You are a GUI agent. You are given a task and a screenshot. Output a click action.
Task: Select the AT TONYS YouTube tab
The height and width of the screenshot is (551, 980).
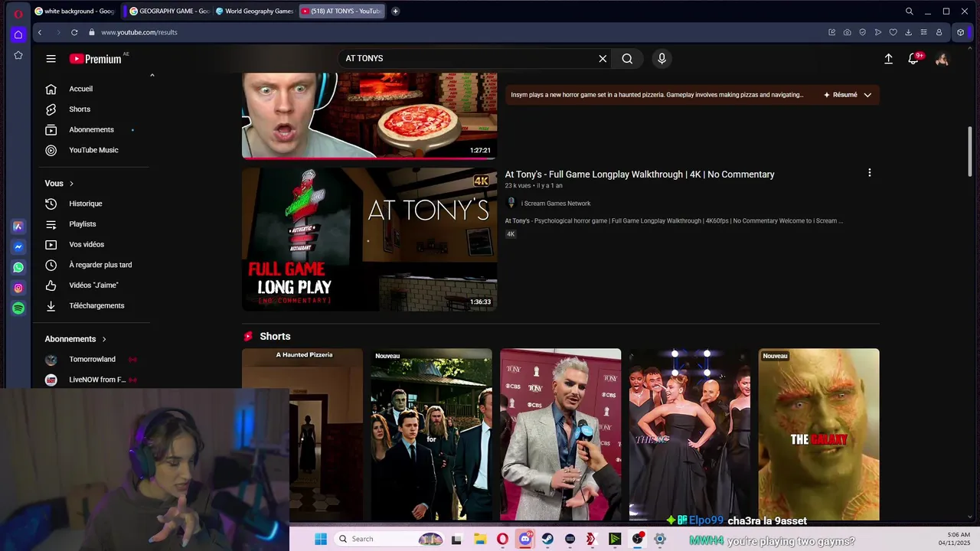coord(341,11)
